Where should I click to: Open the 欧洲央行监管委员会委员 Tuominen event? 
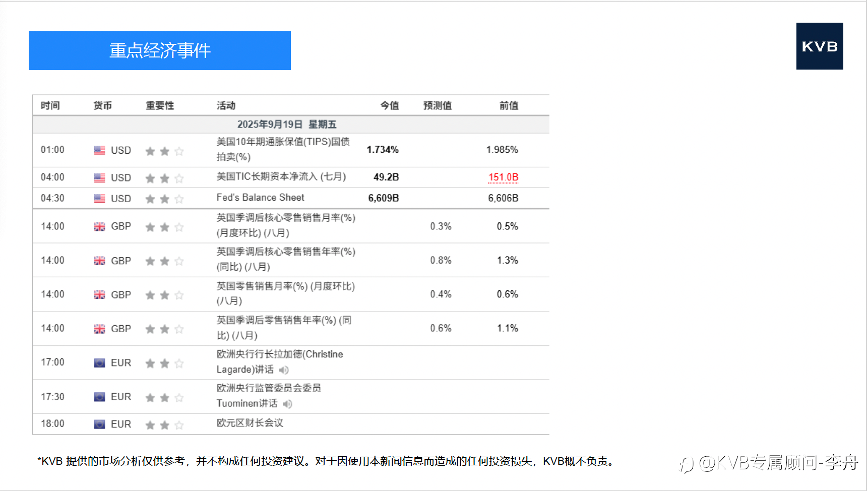pyautogui.click(x=269, y=396)
